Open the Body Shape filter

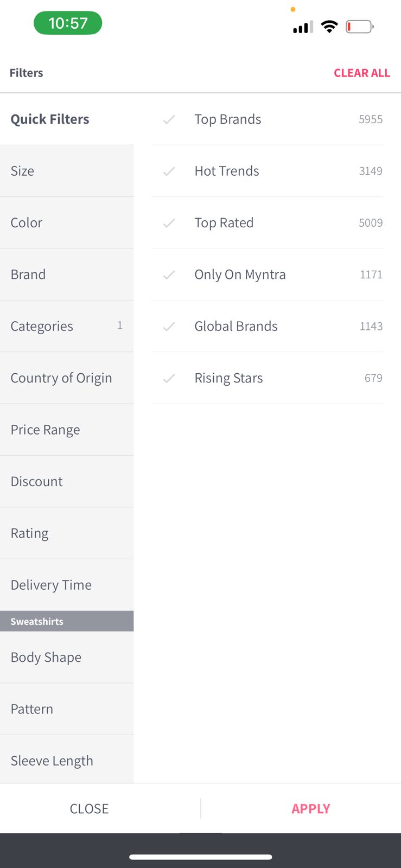(x=66, y=657)
